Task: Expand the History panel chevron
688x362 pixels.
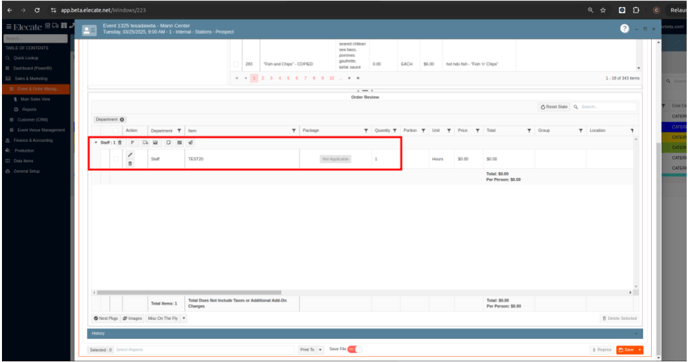Action: pyautogui.click(x=636, y=333)
